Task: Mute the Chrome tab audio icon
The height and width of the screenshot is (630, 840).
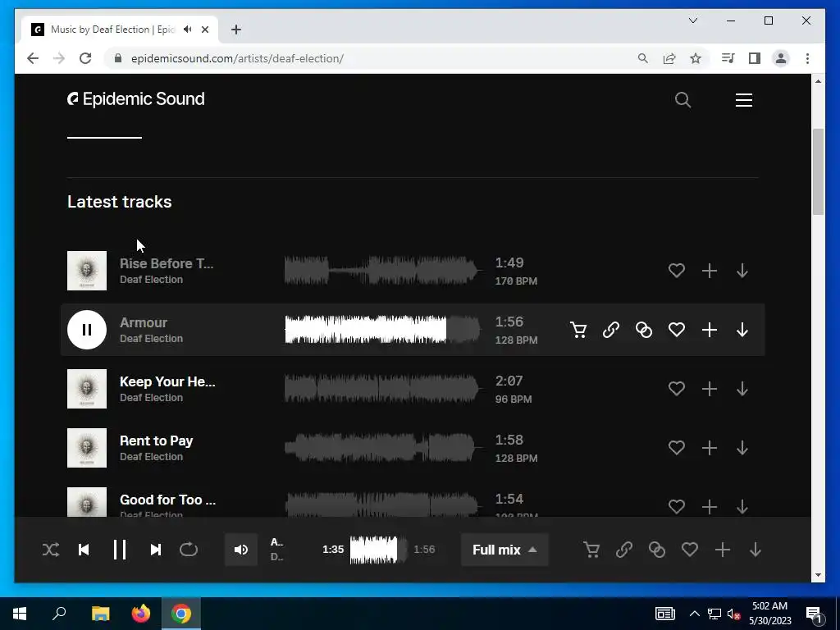Action: click(x=187, y=30)
